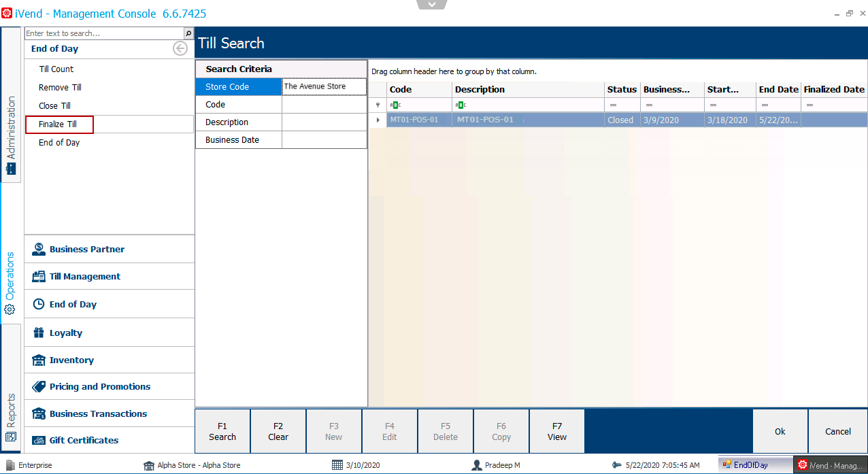Click the Alpha Store building icon
Viewport: 868px width, 474px height.
pos(149,465)
